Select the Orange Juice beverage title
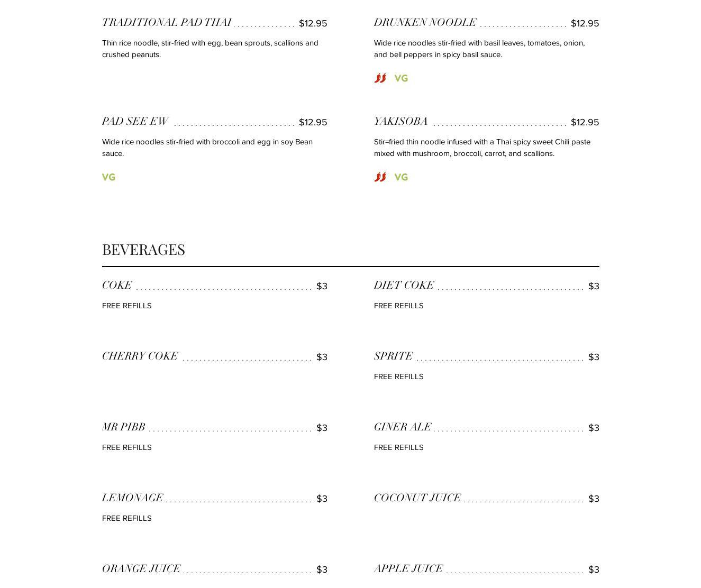This screenshot has height=588, width=701. (x=141, y=569)
